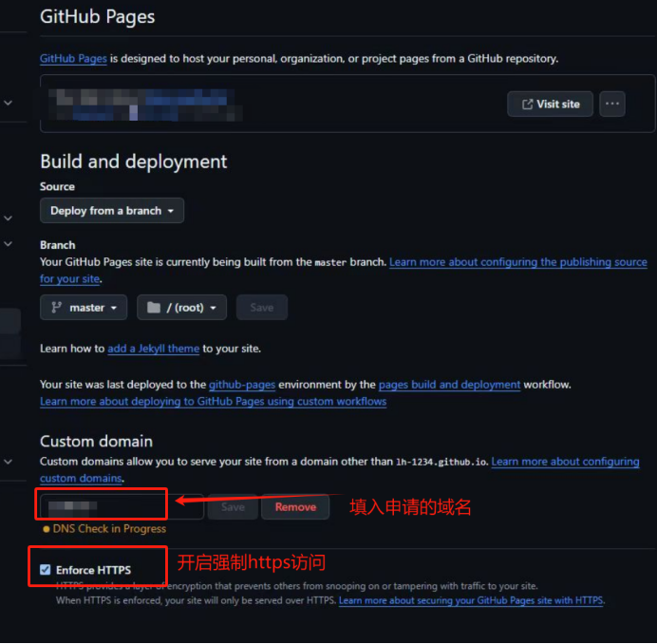Click the red Remove button

[x=295, y=507]
